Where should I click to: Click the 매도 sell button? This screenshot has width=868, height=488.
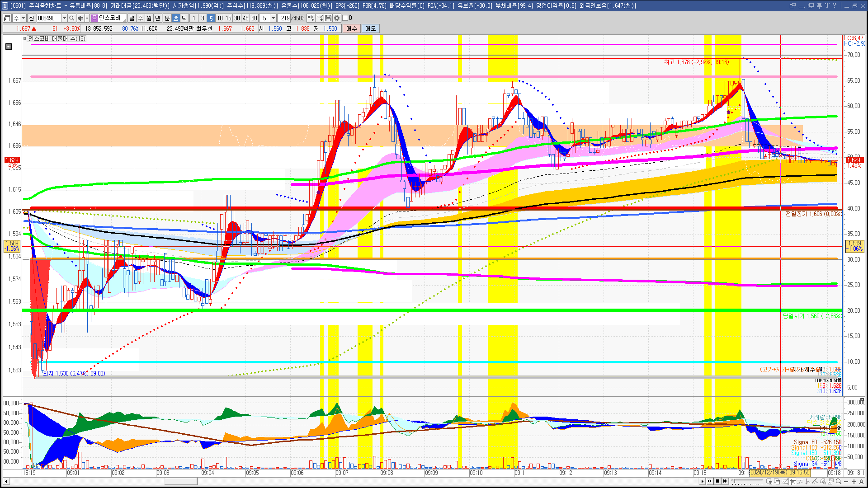click(x=371, y=28)
